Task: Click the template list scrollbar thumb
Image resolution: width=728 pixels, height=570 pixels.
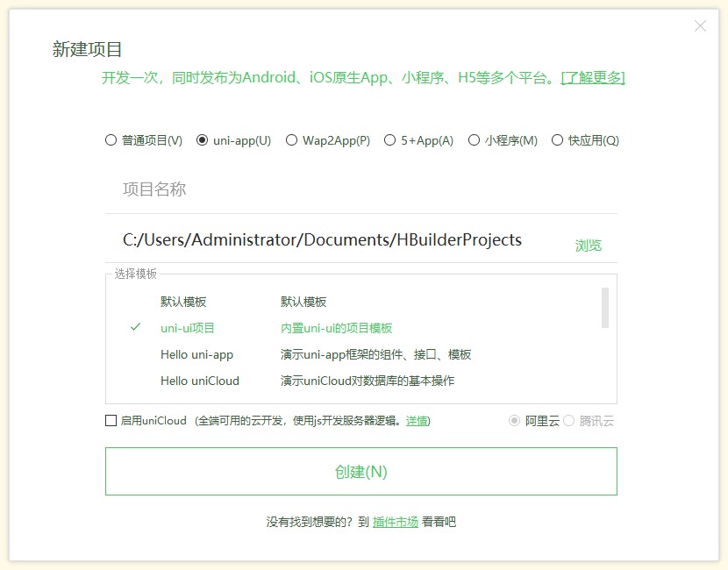Action: coord(605,307)
